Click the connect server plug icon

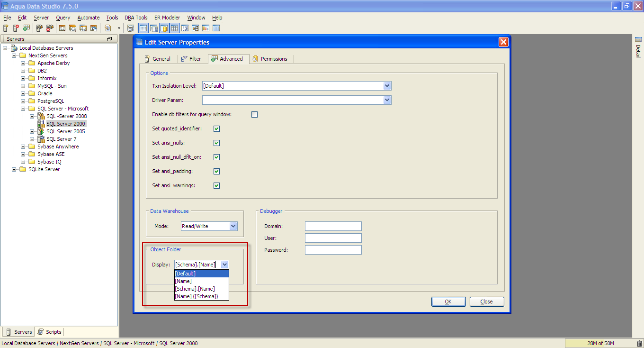tap(40, 28)
